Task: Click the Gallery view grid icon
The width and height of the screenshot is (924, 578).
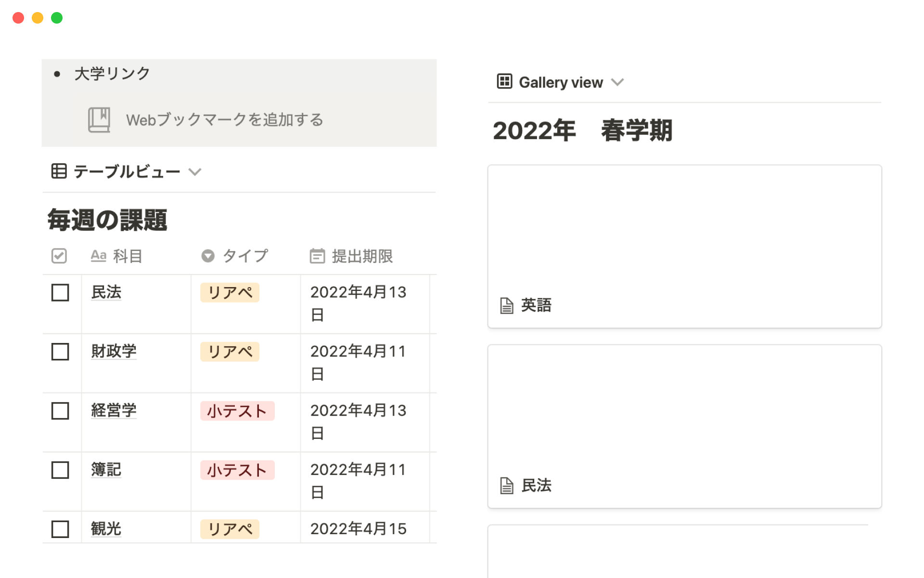Action: [x=504, y=81]
